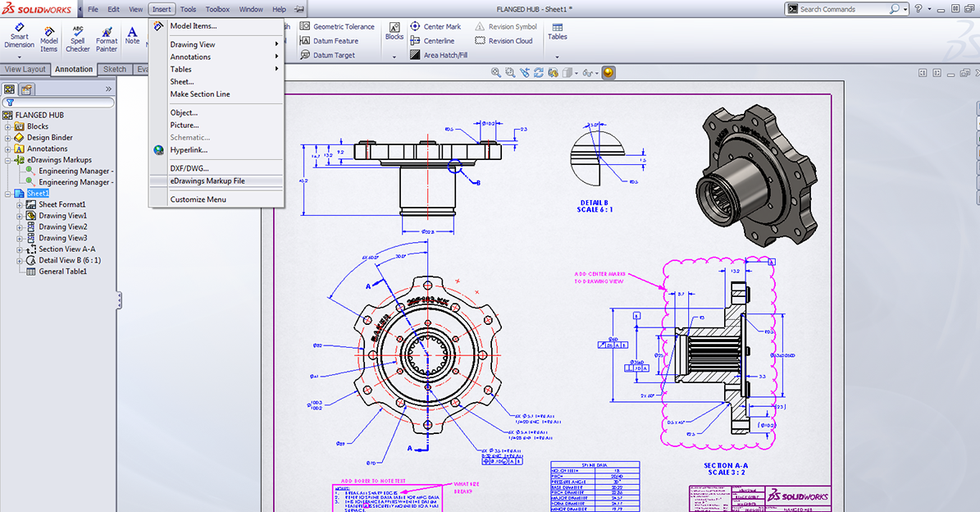Screen dimensions: 980x512
Task: Toggle the feature tree filter icon
Action: click(x=10, y=103)
